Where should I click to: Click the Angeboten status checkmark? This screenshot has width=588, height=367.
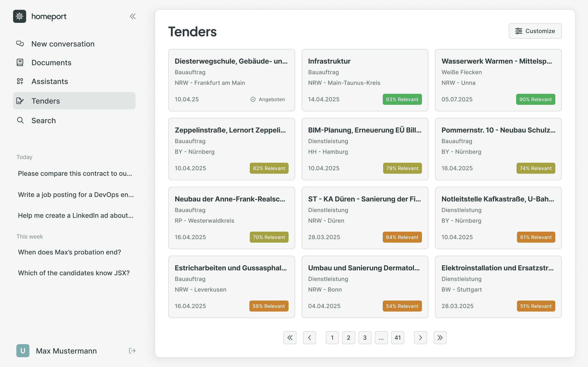tap(253, 99)
